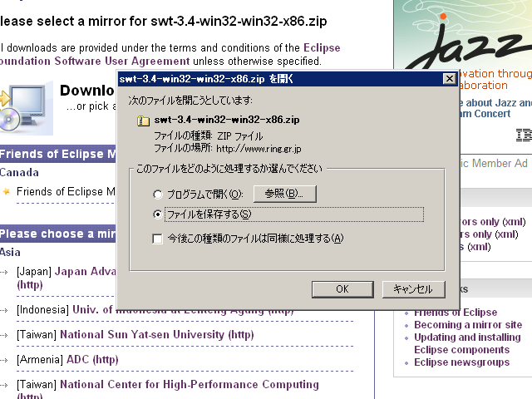This screenshot has width=532, height=399.
Task: Open National Sun Yat-sen University mirror
Action: click(157, 334)
